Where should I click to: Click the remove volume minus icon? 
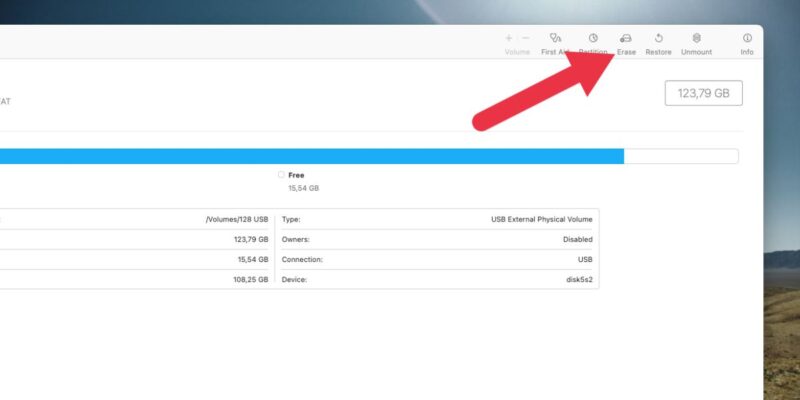tap(526, 38)
